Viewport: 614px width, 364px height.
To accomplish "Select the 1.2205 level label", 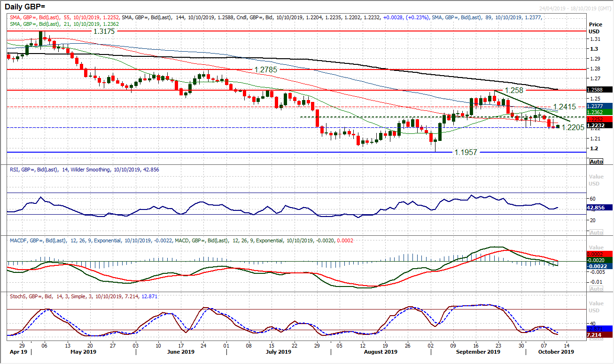I will (x=573, y=127).
